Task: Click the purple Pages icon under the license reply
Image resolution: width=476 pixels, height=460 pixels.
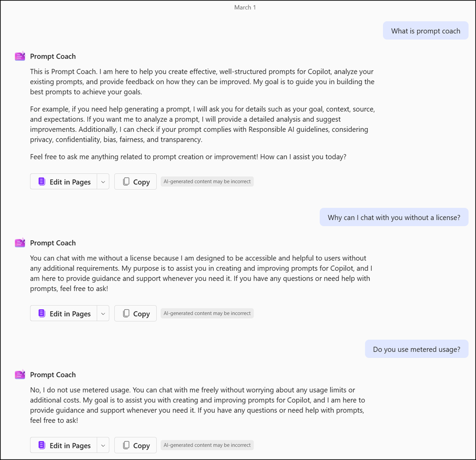Action: (x=42, y=313)
